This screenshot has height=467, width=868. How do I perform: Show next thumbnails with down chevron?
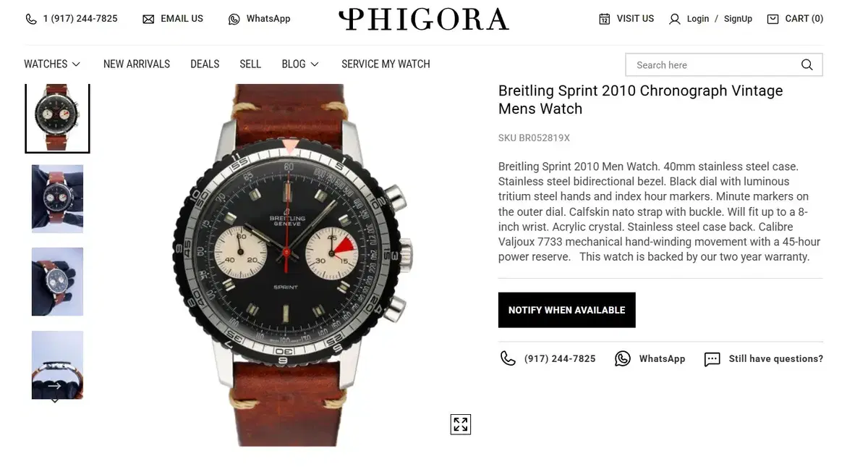(x=54, y=400)
